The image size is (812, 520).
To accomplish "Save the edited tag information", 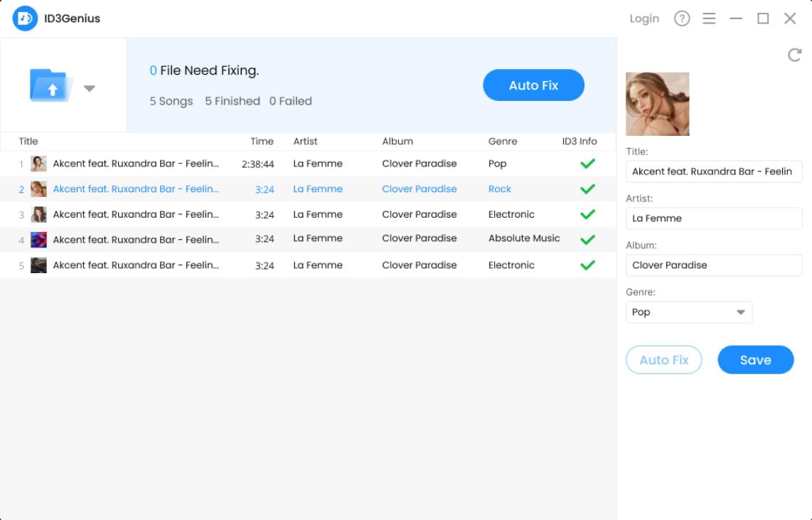I will click(755, 359).
